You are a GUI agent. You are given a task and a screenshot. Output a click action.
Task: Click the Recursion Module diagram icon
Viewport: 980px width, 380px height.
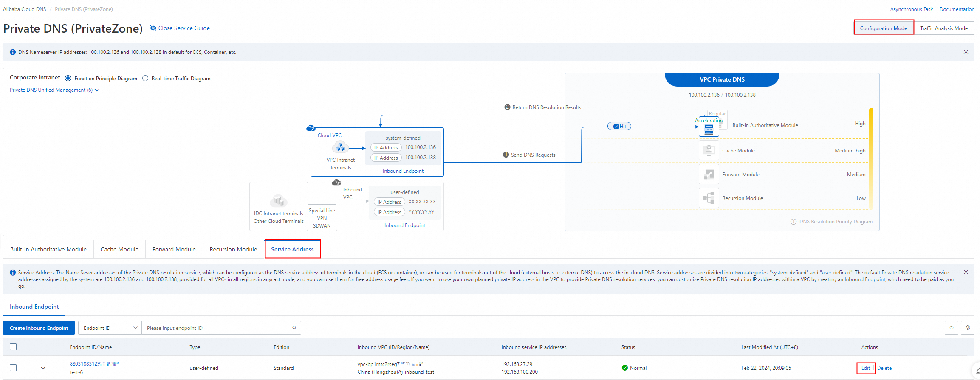(x=709, y=198)
